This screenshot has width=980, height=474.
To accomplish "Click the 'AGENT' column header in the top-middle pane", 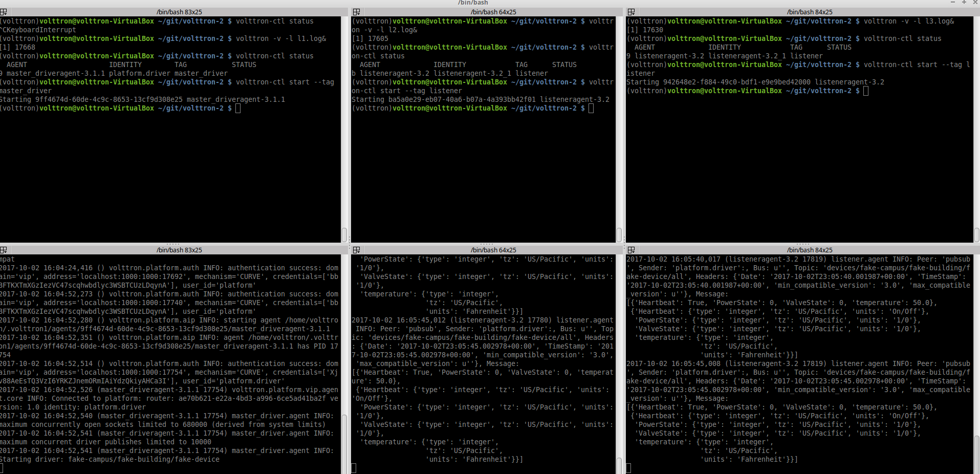I will [x=370, y=64].
